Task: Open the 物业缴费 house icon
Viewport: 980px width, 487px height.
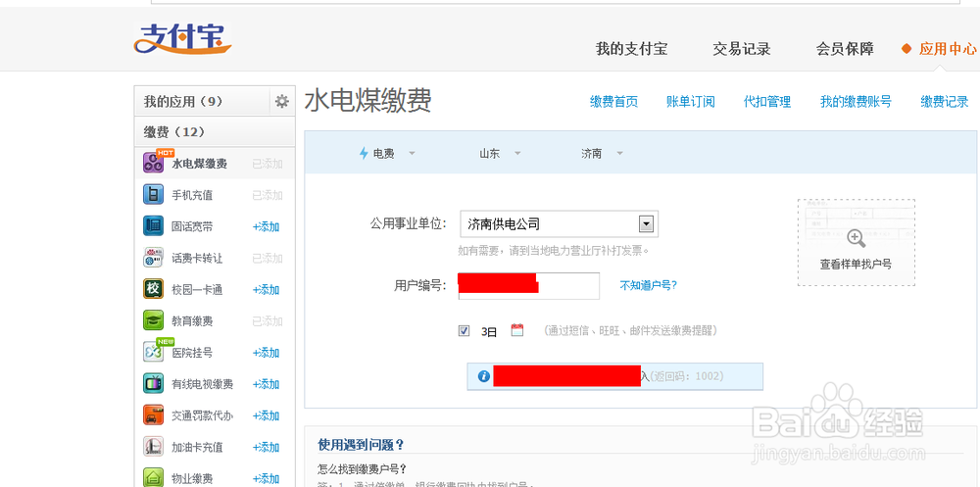Action: coord(153,477)
